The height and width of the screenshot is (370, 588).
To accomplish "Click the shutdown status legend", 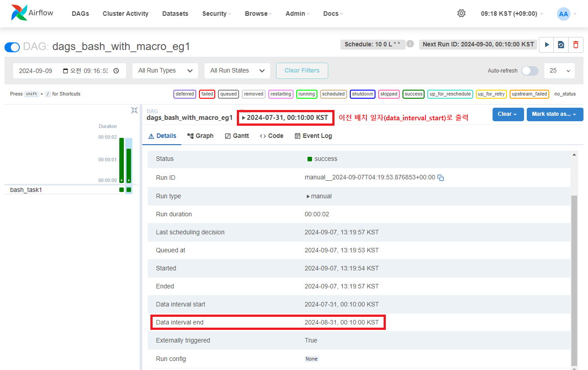I will coord(362,94).
